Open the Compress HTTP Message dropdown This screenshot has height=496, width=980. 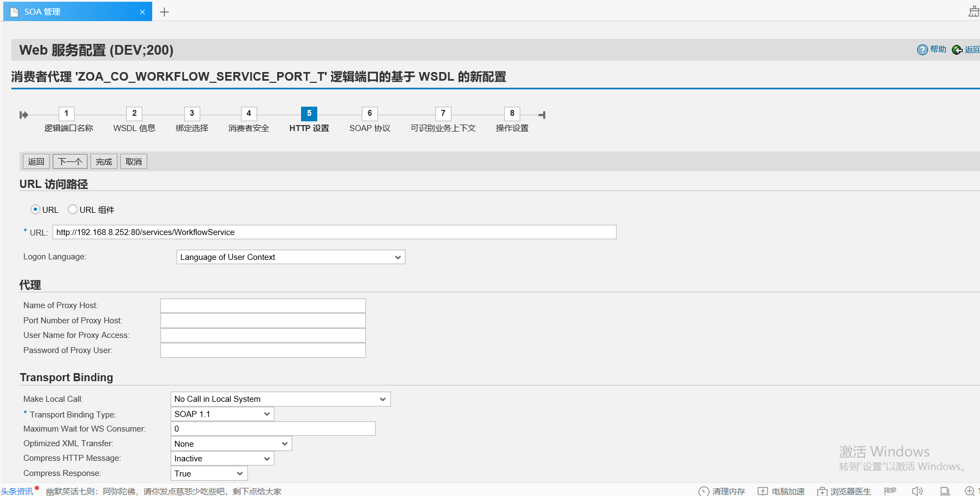point(266,458)
